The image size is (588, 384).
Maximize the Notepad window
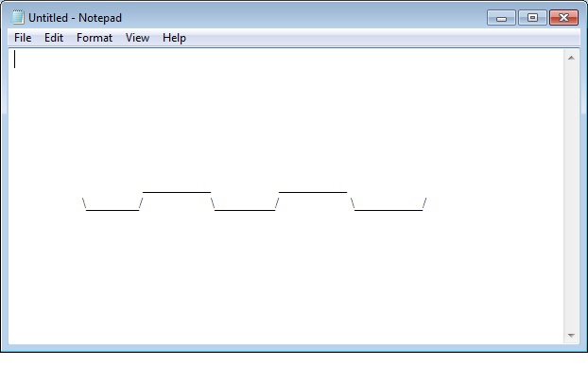531,17
